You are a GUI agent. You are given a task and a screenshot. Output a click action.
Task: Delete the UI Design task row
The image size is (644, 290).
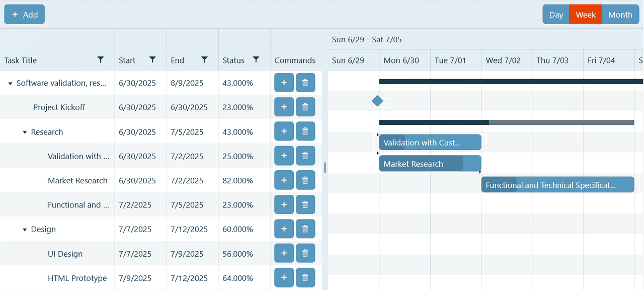coord(305,253)
